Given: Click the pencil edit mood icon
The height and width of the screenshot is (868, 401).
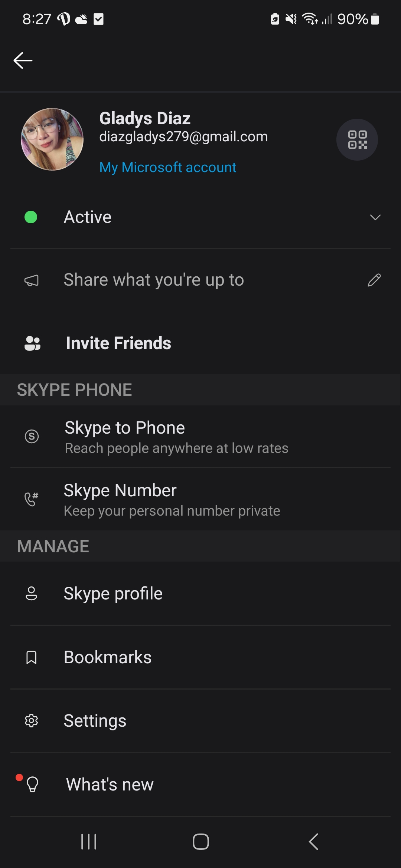Looking at the screenshot, I should 374,280.
